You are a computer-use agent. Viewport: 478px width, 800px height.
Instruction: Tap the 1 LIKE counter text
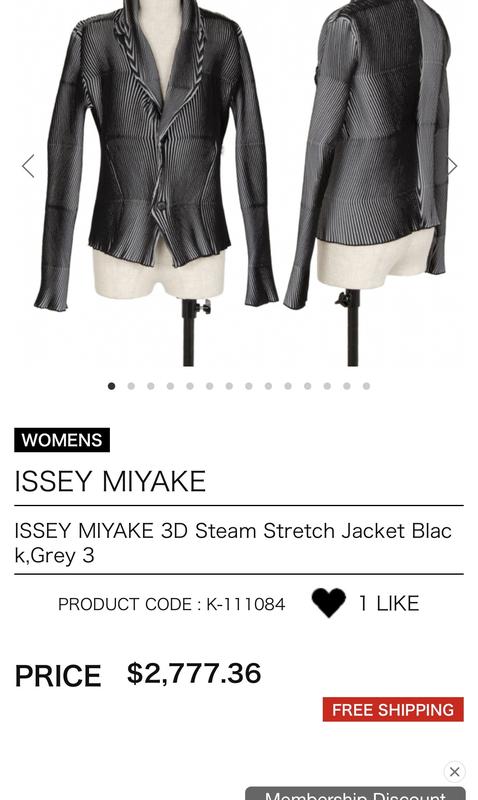point(389,604)
